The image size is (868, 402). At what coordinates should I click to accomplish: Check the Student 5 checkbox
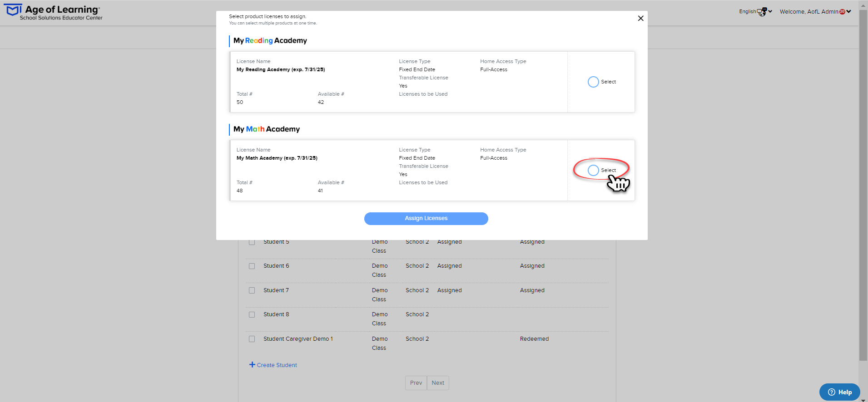pyautogui.click(x=252, y=242)
